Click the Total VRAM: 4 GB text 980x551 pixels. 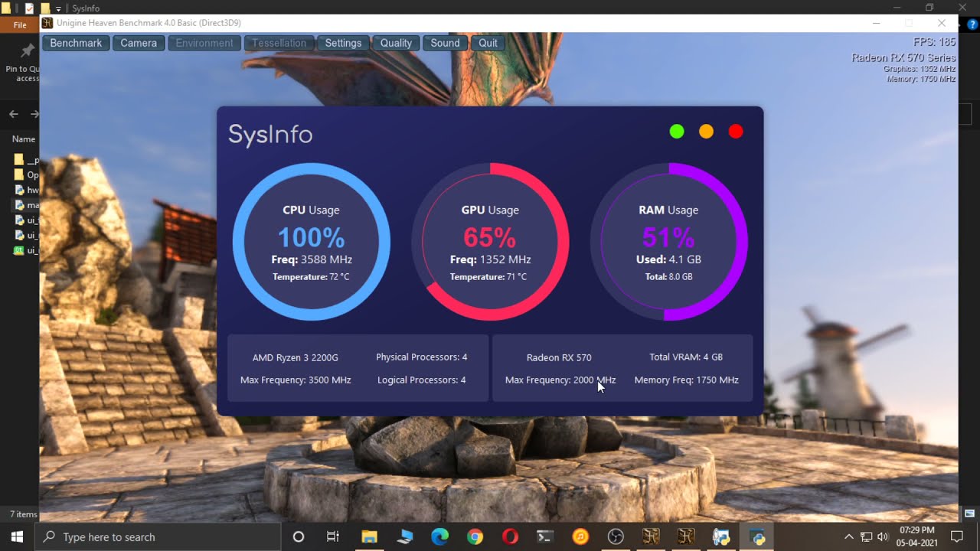686,357
